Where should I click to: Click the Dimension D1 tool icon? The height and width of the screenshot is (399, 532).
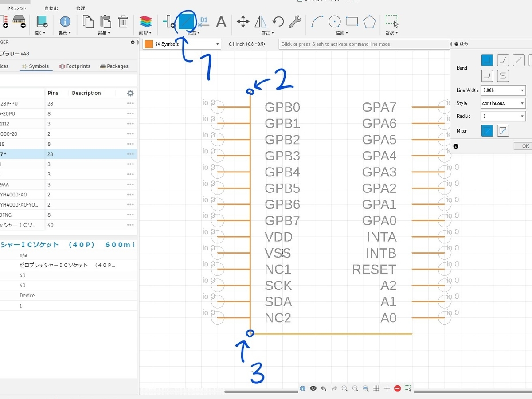[x=203, y=21]
